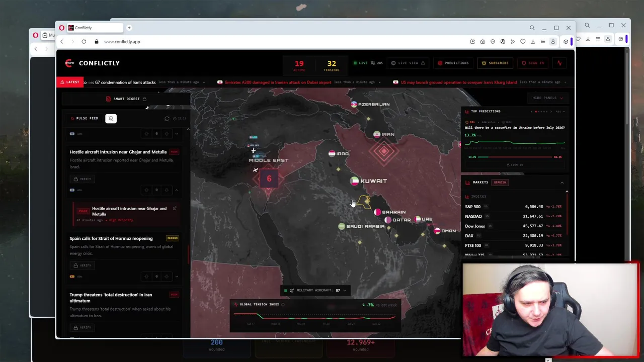Image resolution: width=644 pixels, height=362 pixels.
Task: Click the edit page icon in the address bar
Action: tap(472, 42)
